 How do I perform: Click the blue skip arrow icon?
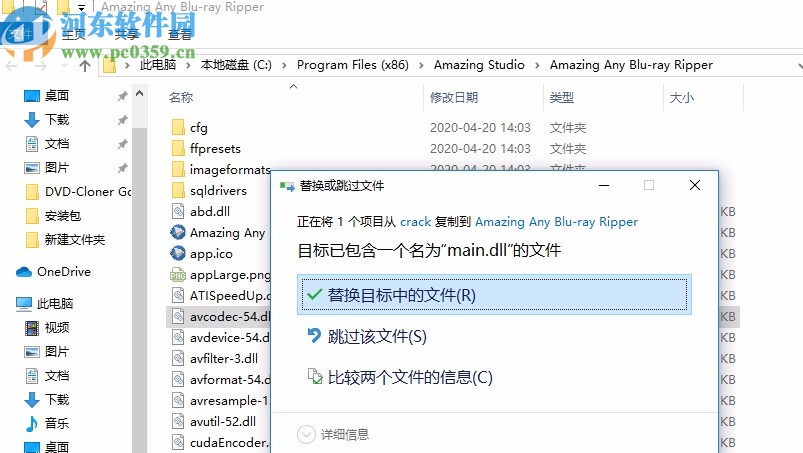(x=314, y=336)
